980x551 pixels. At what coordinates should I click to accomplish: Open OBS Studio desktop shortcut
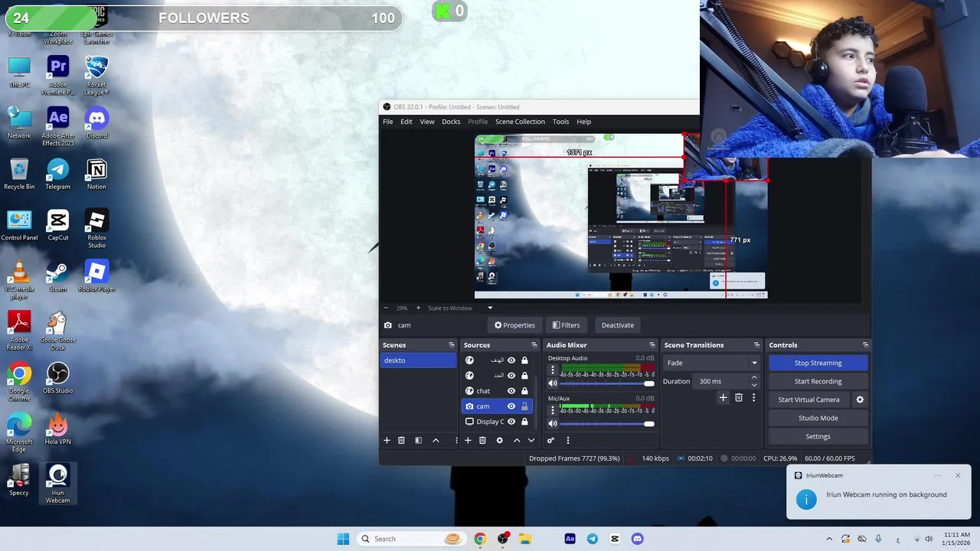[57, 378]
